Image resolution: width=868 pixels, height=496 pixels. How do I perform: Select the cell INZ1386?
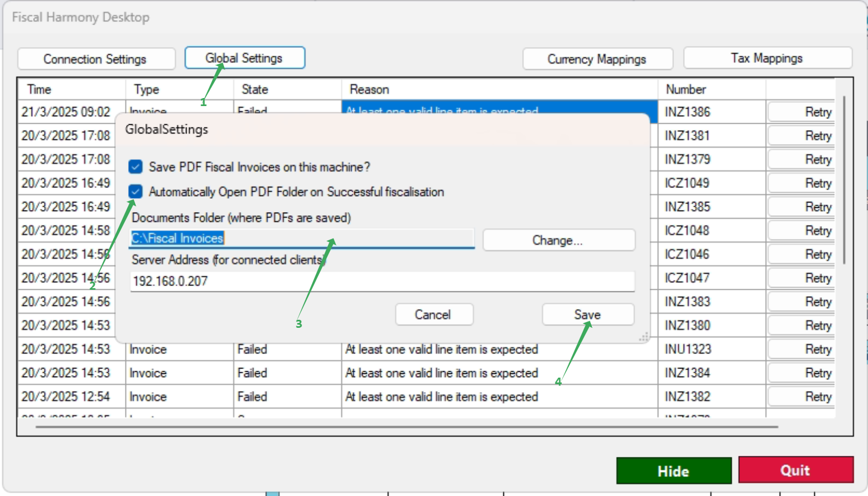click(712, 112)
